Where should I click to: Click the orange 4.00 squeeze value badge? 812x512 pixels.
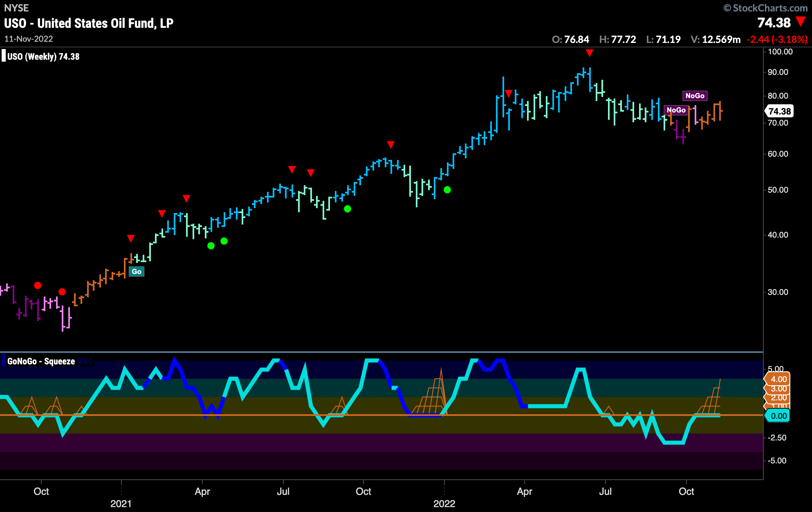coord(778,379)
